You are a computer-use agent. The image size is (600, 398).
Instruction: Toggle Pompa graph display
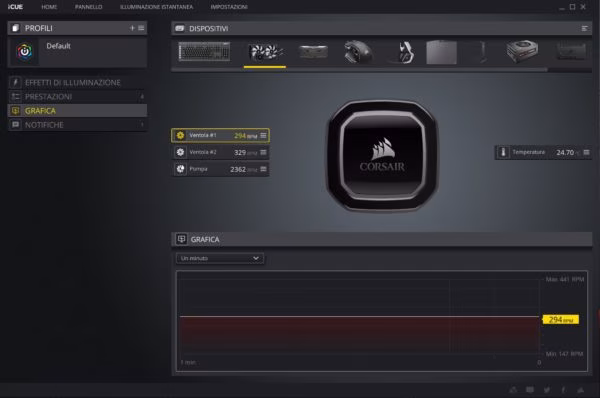coord(180,169)
